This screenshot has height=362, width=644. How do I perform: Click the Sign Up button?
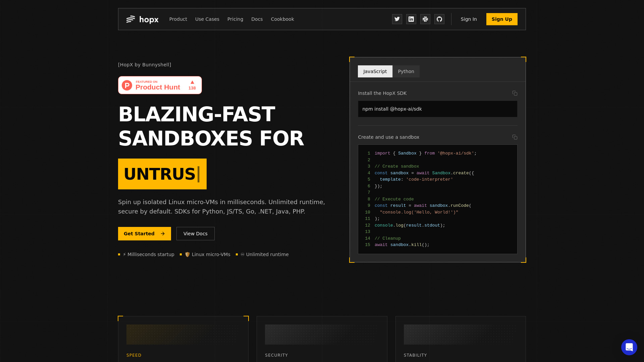502,19
